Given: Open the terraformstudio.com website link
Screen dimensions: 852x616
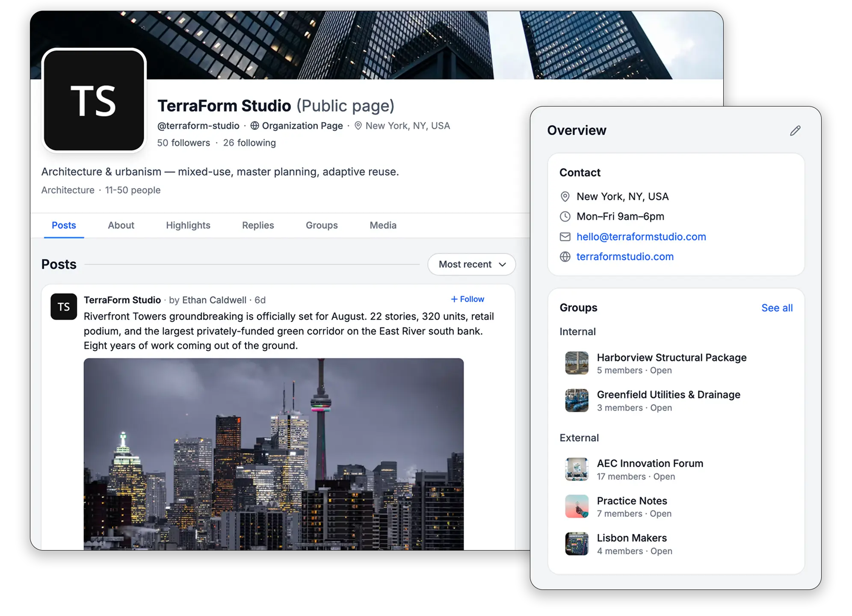Looking at the screenshot, I should pyautogui.click(x=625, y=257).
